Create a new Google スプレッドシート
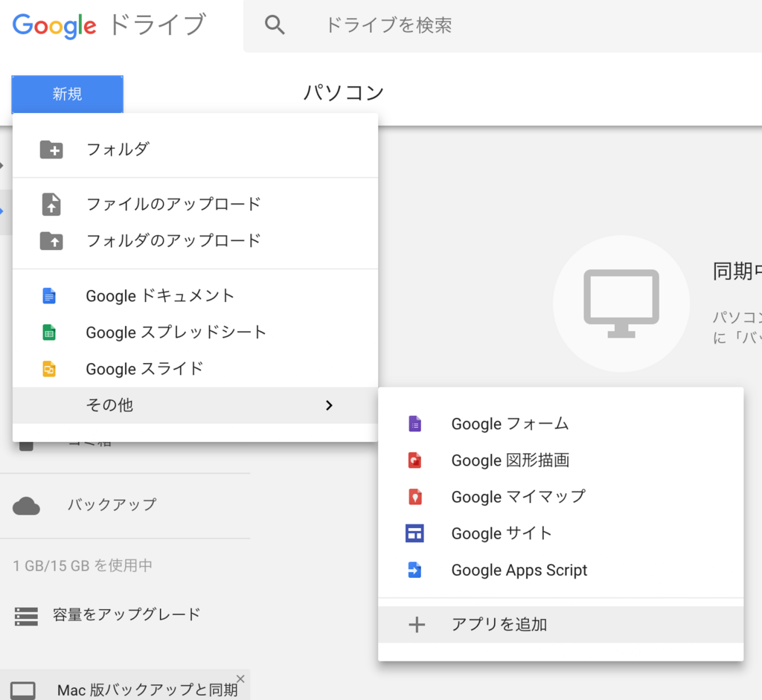This screenshot has height=700, width=762. point(195,333)
